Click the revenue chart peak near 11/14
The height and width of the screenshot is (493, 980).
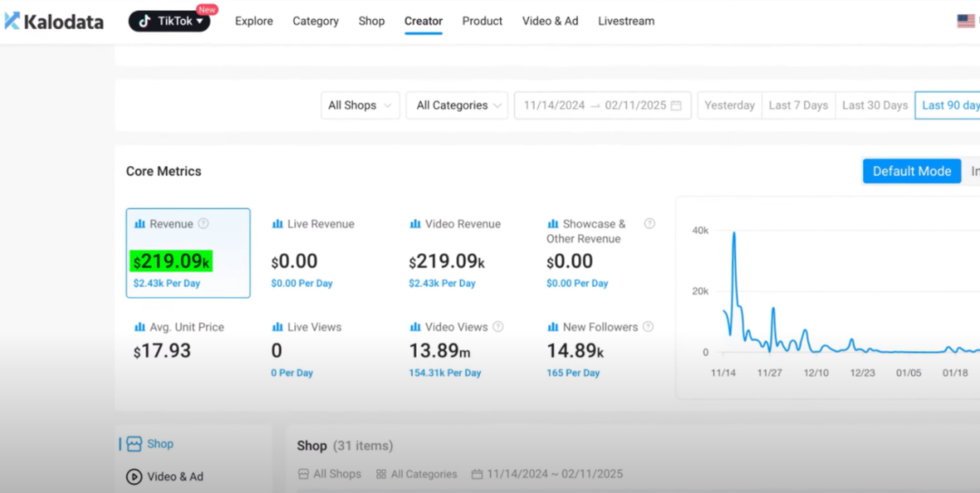pos(733,234)
